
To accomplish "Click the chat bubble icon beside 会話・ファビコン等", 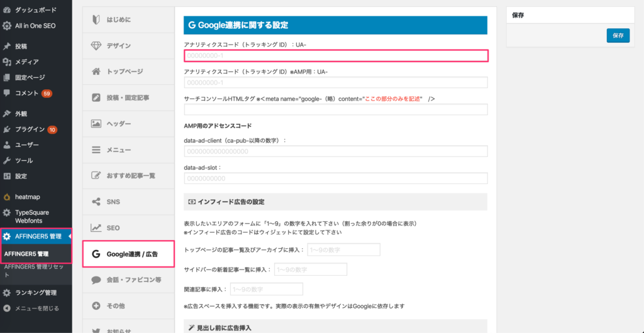I will pos(96,280).
